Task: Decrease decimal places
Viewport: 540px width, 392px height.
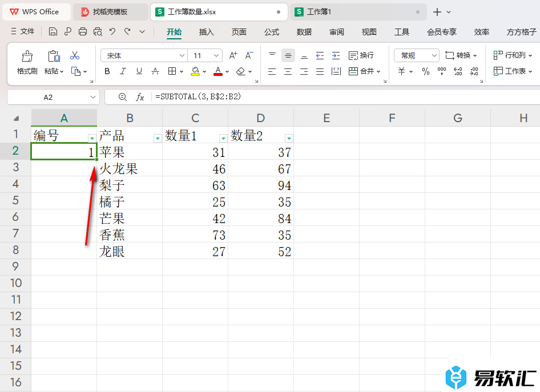Action: click(x=474, y=71)
